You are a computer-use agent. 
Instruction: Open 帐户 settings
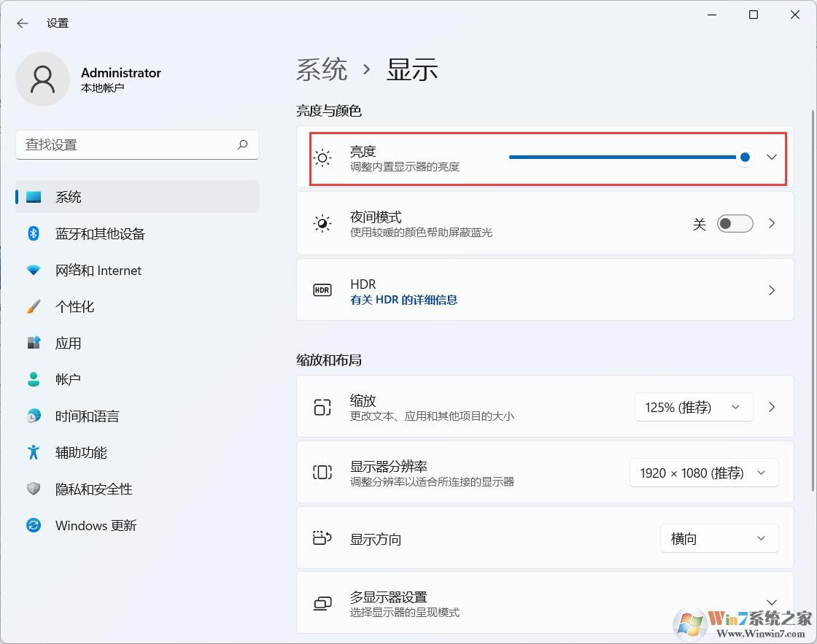[69, 379]
